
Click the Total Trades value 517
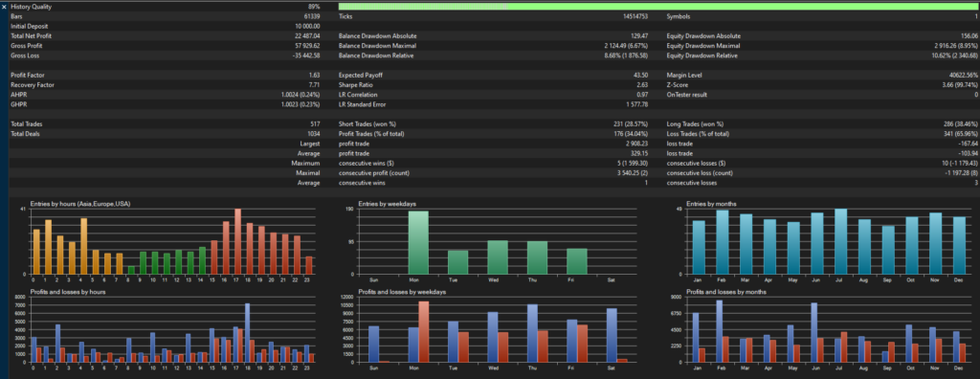tap(315, 123)
